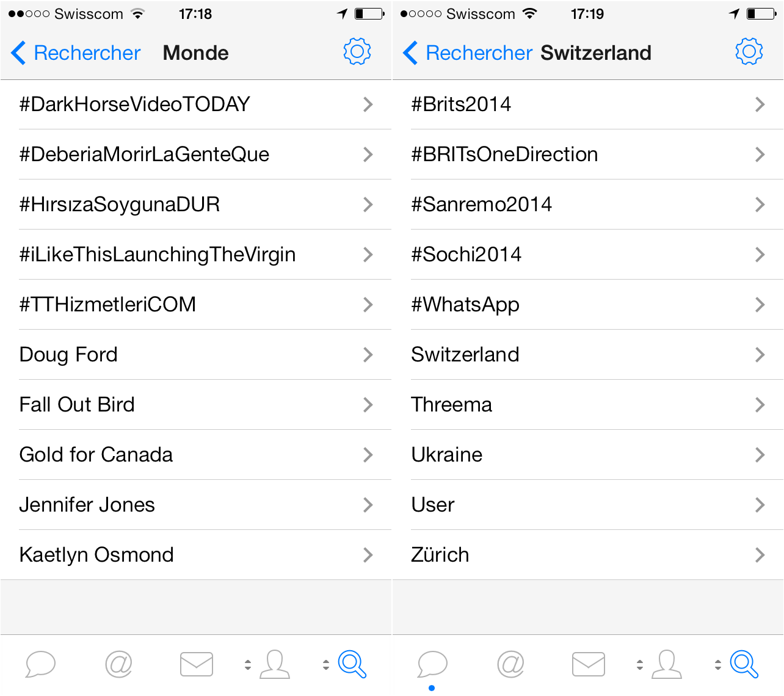Open the Kaetlyn Osmond trend
Image resolution: width=784 pixels, height=696 pixels.
pos(196,555)
